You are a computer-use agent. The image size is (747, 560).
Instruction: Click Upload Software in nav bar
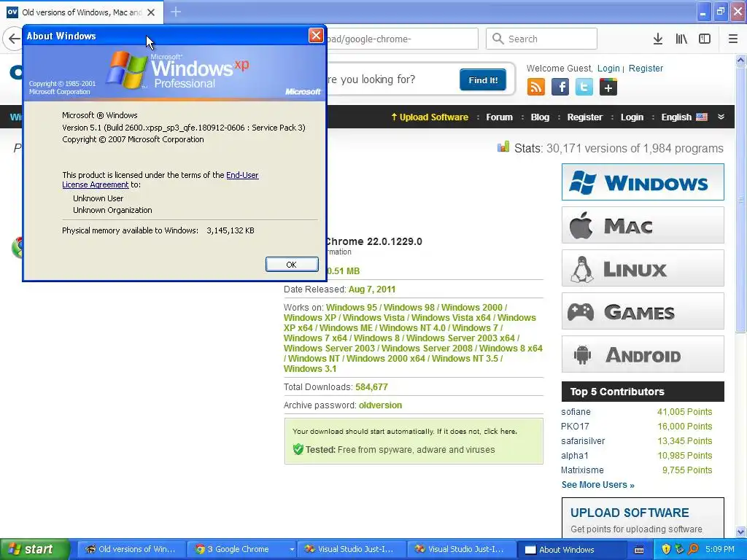(x=430, y=117)
